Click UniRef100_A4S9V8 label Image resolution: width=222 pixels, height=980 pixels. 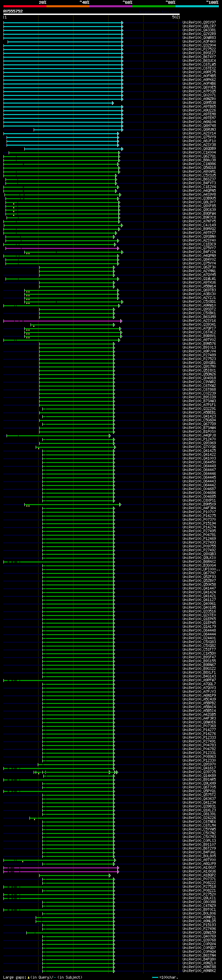coord(199,194)
